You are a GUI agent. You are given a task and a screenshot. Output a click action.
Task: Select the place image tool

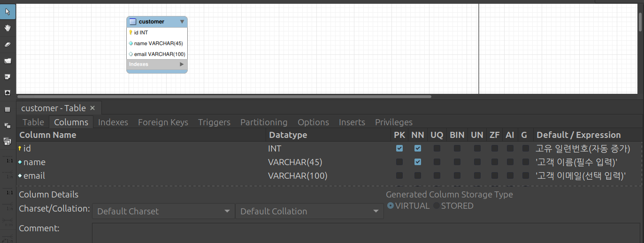(x=8, y=93)
